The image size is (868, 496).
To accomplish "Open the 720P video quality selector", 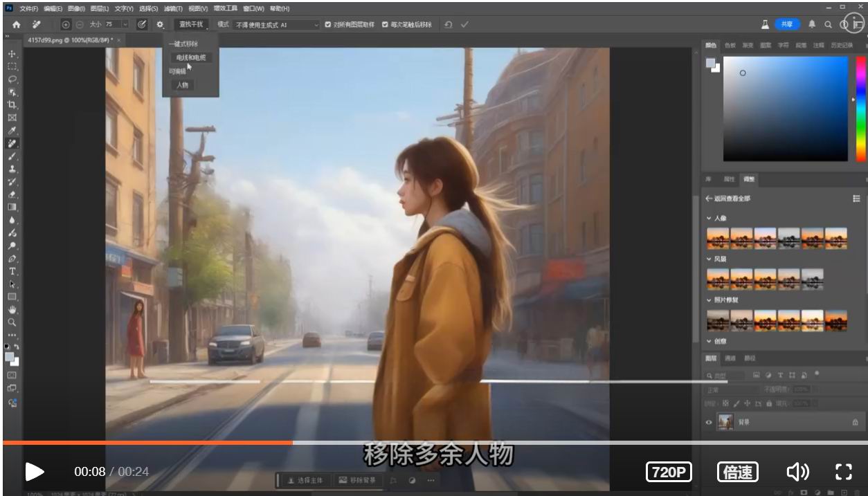I will click(x=669, y=472).
